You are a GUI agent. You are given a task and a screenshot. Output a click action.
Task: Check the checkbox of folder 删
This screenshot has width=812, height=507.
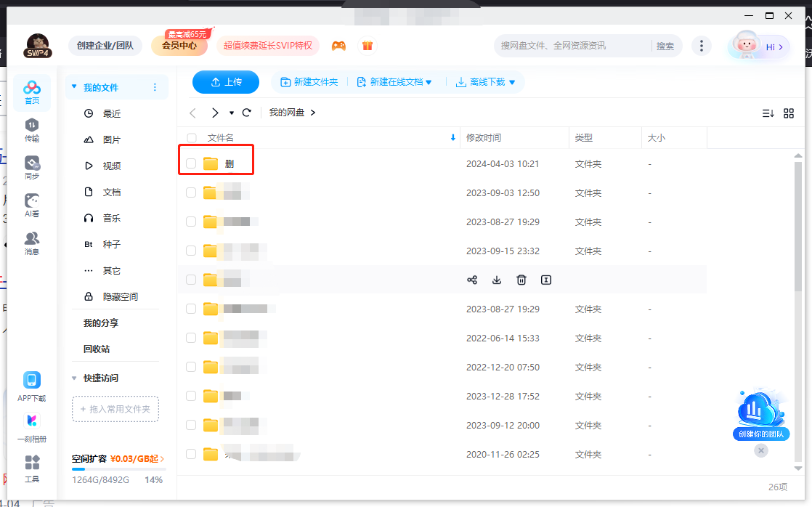click(x=190, y=163)
